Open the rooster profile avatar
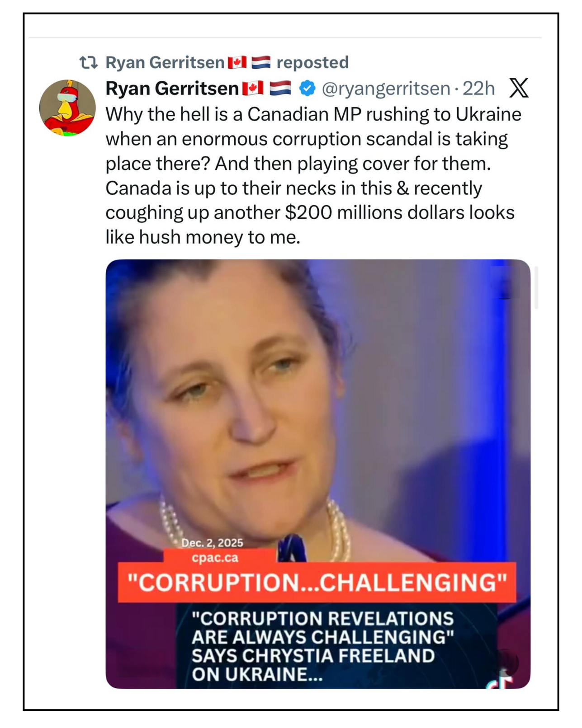582x728 pixels. click(x=67, y=108)
